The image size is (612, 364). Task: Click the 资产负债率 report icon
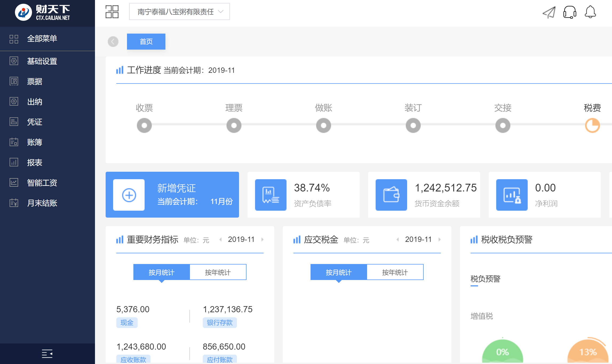[x=271, y=195]
